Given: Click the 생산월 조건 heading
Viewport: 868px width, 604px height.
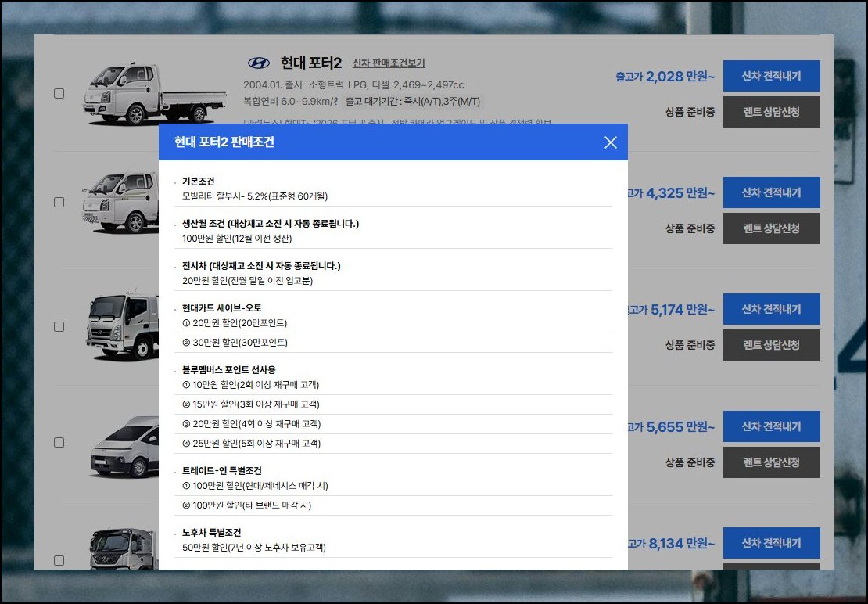Looking at the screenshot, I should tap(270, 224).
